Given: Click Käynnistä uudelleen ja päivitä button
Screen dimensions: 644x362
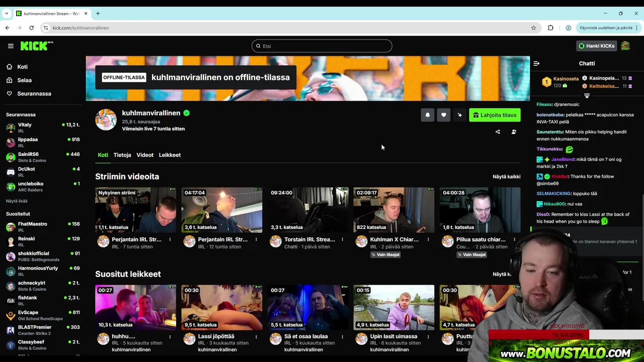Looking at the screenshot, I should click(609, 28).
